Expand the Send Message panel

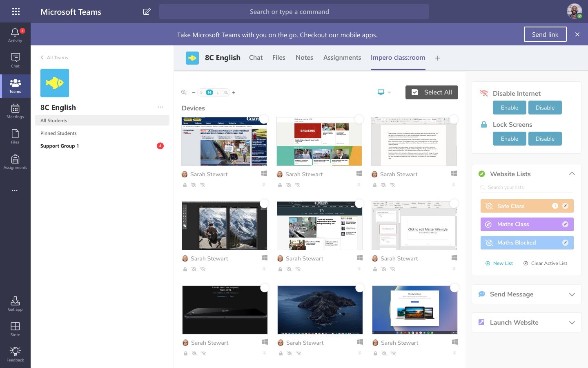pyautogui.click(x=572, y=294)
